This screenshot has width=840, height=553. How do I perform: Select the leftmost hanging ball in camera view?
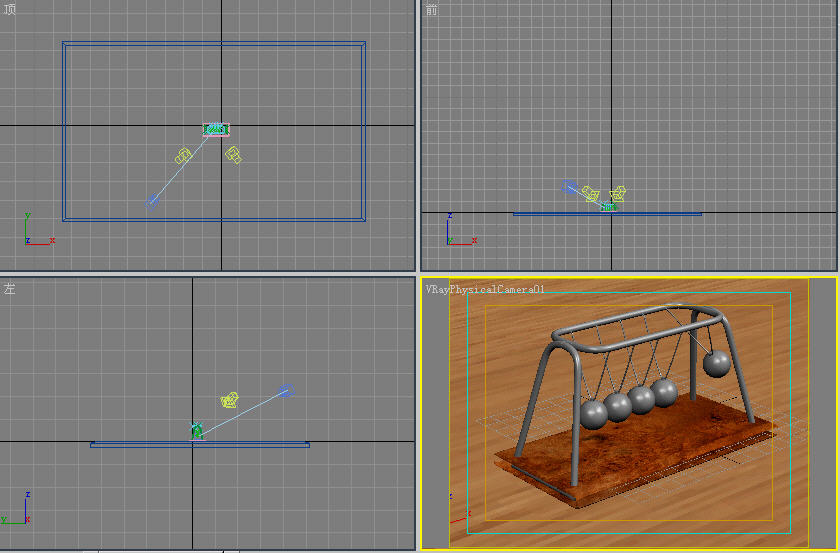[x=594, y=414]
